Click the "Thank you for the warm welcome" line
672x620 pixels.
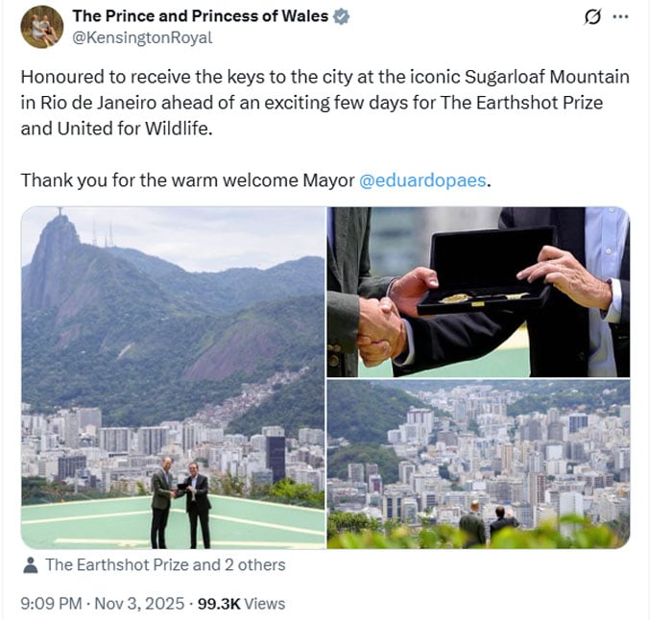(187, 179)
